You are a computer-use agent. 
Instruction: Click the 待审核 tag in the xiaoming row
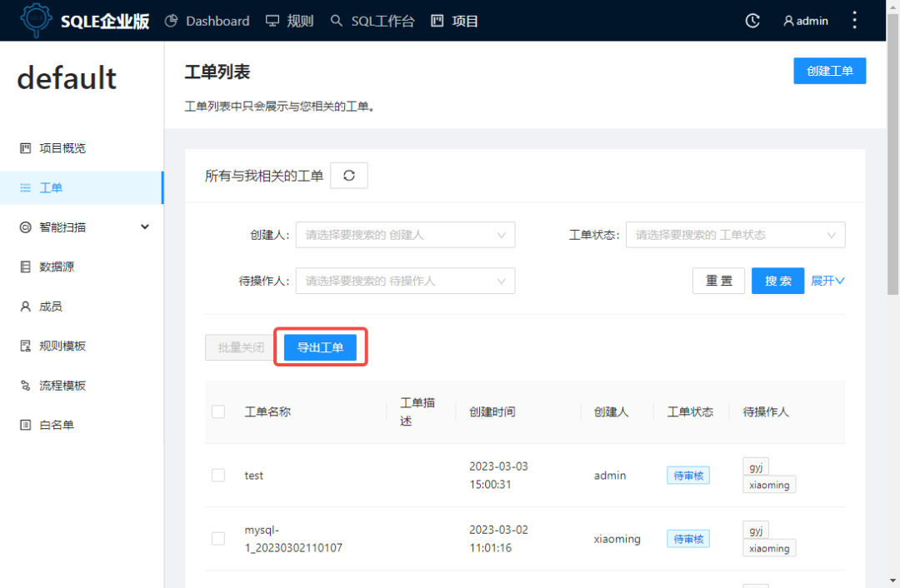tap(688, 539)
